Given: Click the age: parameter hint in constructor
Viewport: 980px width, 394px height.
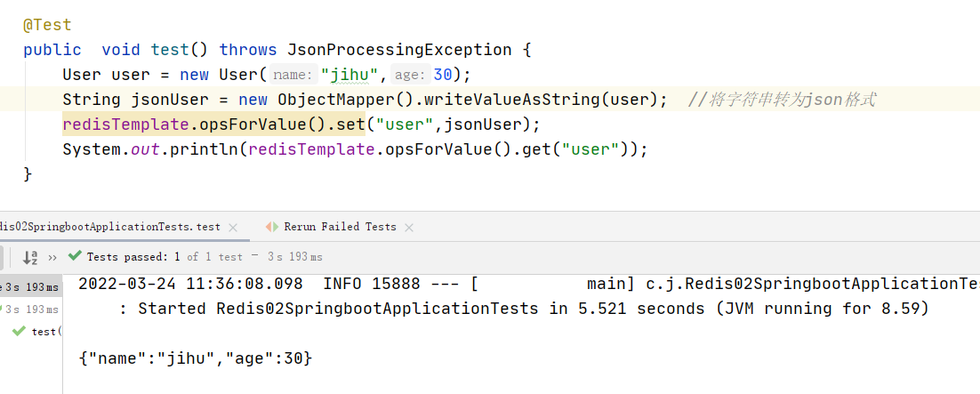Looking at the screenshot, I should pyautogui.click(x=410, y=75).
